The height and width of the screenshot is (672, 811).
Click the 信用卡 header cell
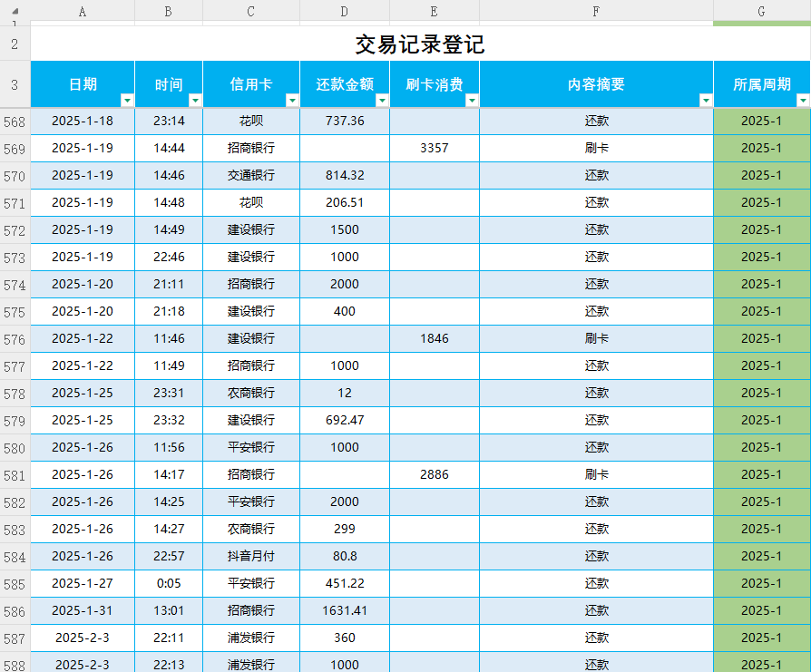pos(251,84)
